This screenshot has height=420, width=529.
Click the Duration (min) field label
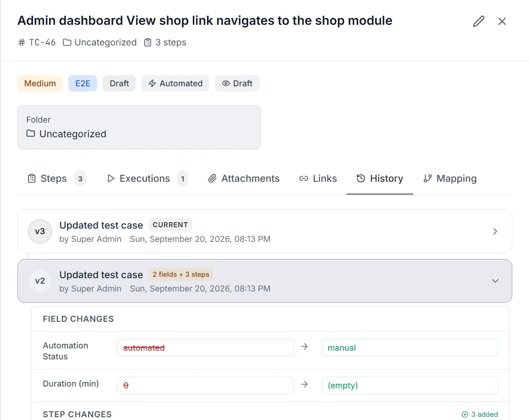point(71,384)
